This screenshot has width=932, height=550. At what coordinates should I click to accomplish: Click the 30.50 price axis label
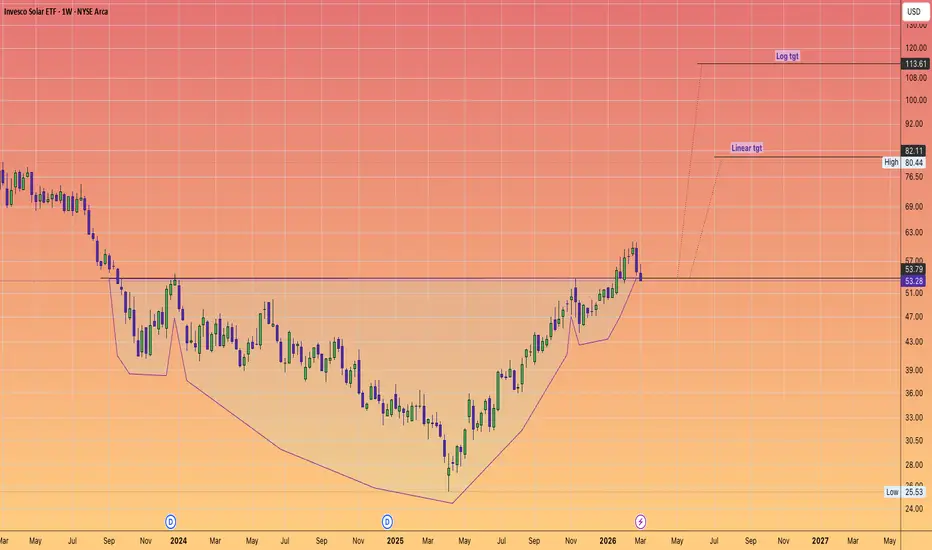[x=914, y=441]
